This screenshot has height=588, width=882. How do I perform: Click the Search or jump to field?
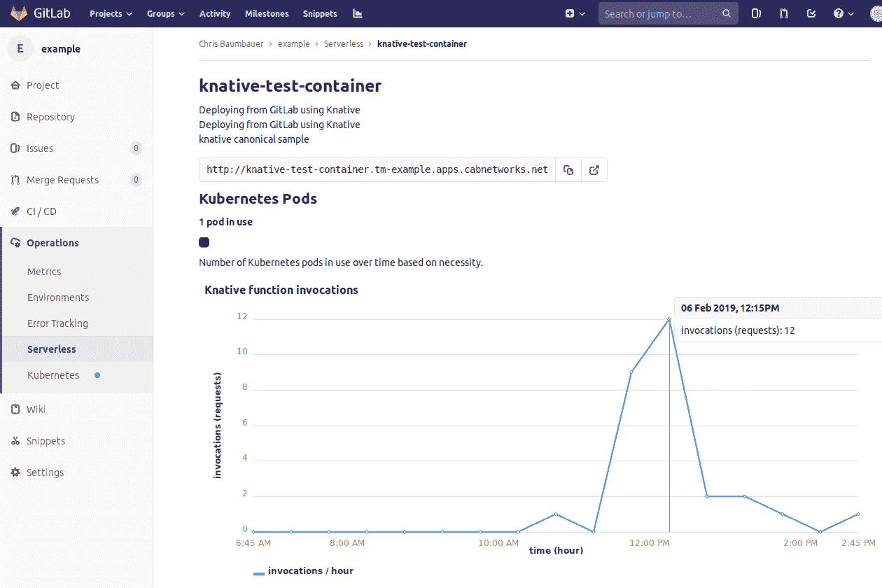point(661,13)
